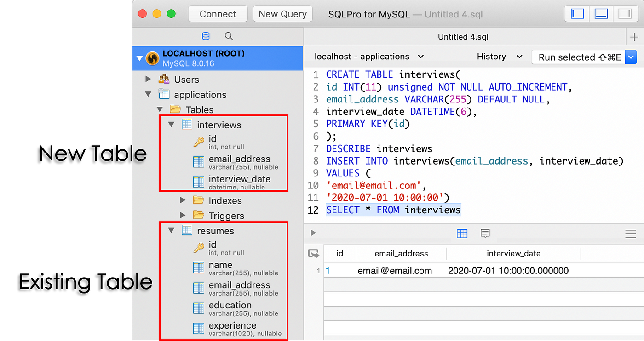Viewport: 644px width, 341px height.
Task: Select the database connections icon in sidebar
Action: pyautogui.click(x=206, y=36)
